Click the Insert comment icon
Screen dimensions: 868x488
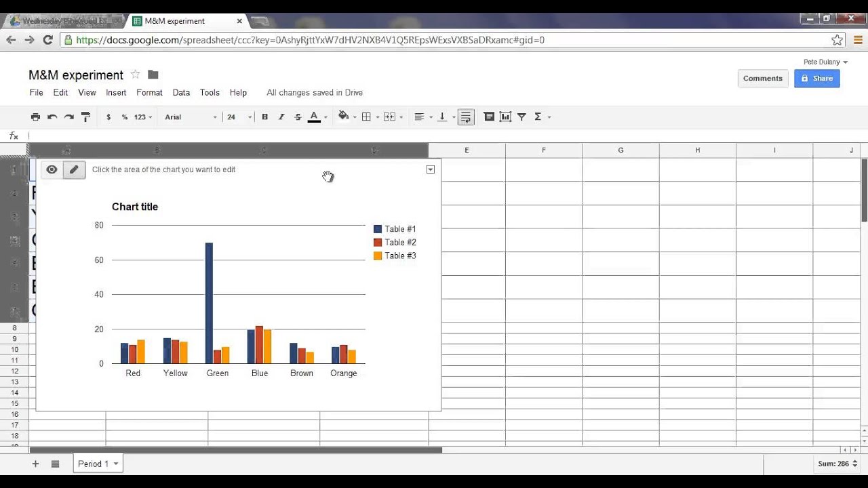point(489,117)
